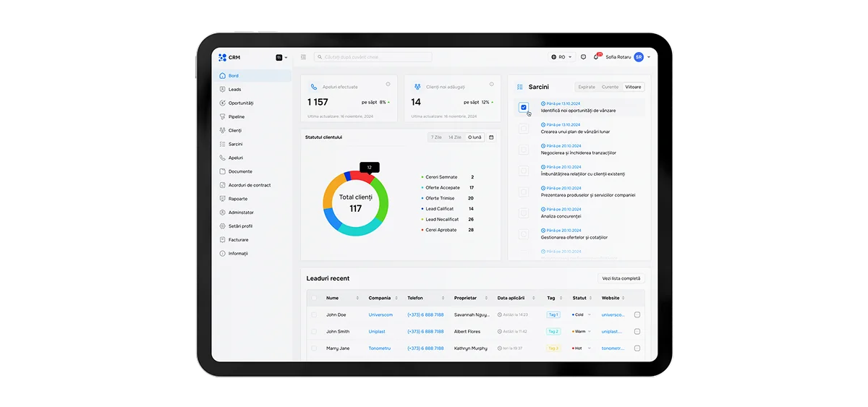Viewport: 868px width, 407px height.
Task: Sort leads table by Tag column
Action: 561,298
